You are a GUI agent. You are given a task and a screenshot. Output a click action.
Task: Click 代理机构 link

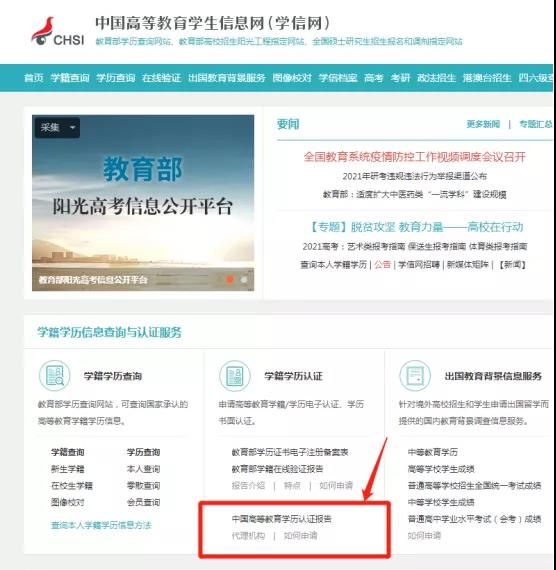pyautogui.click(x=248, y=535)
